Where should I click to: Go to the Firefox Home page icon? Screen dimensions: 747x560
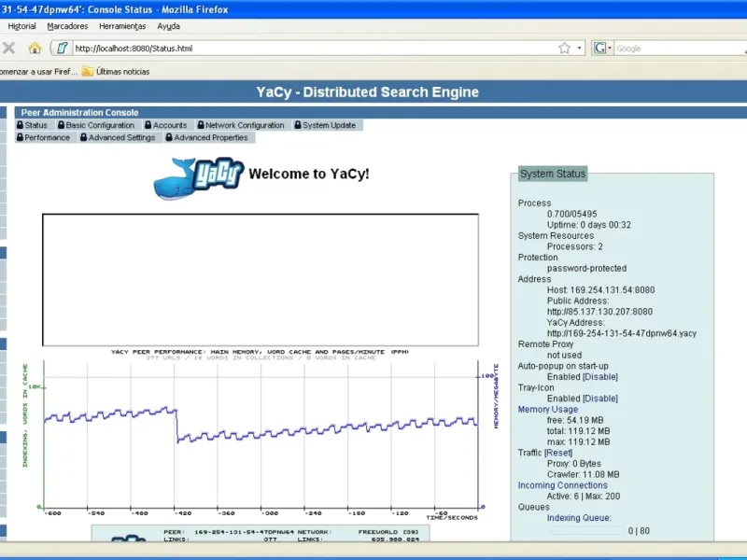35,48
